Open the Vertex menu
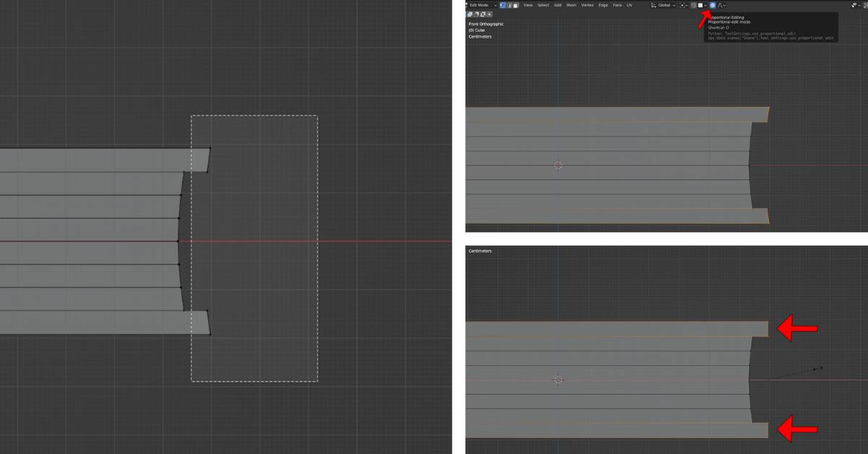 588,4
